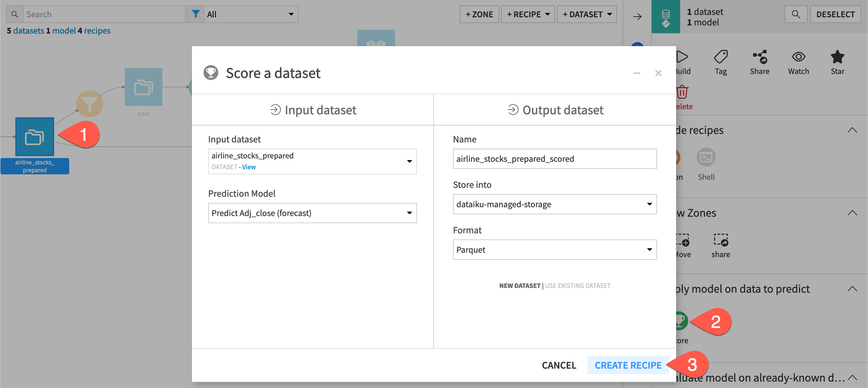
Task: Select the airline_stocks_prepared dataset node
Action: [35, 137]
